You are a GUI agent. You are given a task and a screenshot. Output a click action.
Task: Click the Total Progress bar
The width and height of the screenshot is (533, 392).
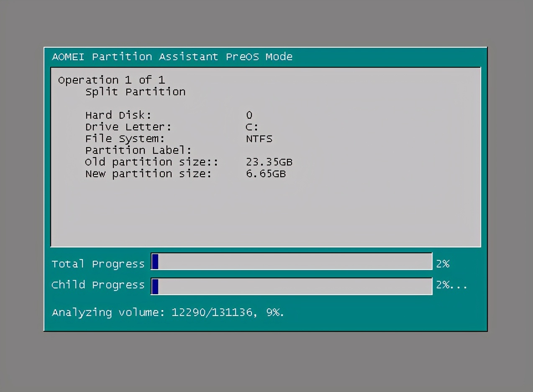291,262
